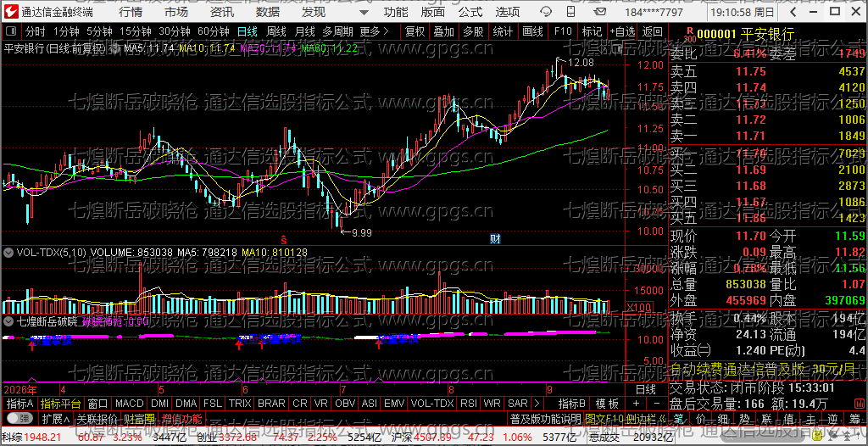The image size is (868, 446).
Task: Click the volume panel settings circle icon
Action: 8,253
